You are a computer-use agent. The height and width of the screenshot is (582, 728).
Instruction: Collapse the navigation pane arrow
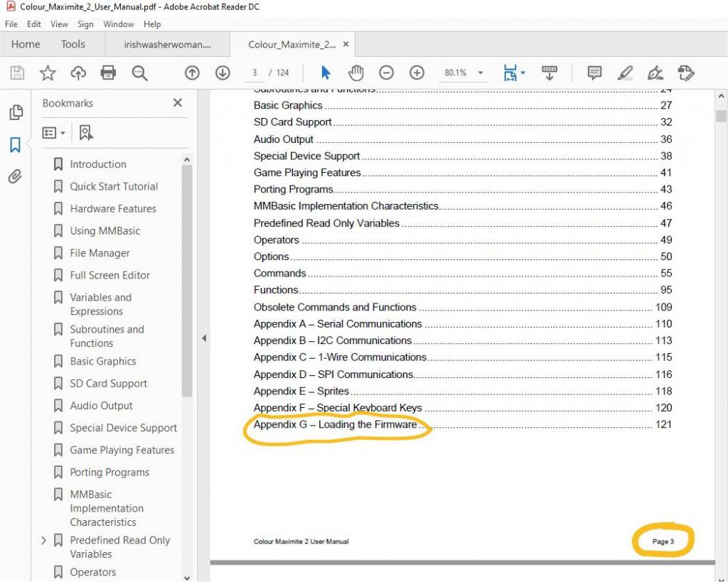tap(204, 338)
